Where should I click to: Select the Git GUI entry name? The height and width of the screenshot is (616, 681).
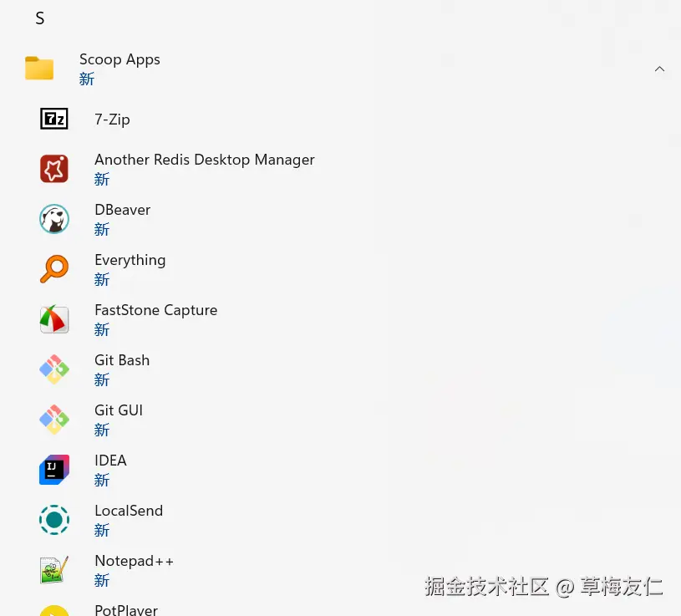(119, 410)
